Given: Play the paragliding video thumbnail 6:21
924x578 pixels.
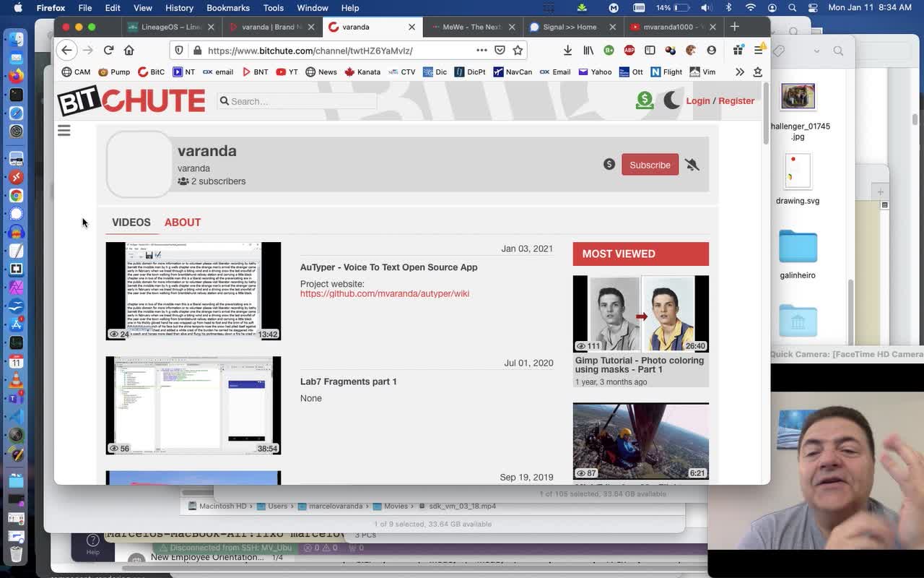Looking at the screenshot, I should tap(641, 441).
